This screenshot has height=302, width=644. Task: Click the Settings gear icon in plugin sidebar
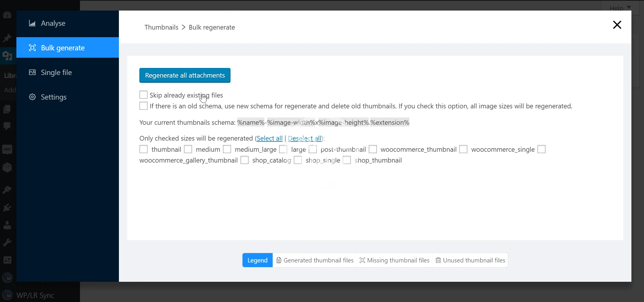pos(32,97)
